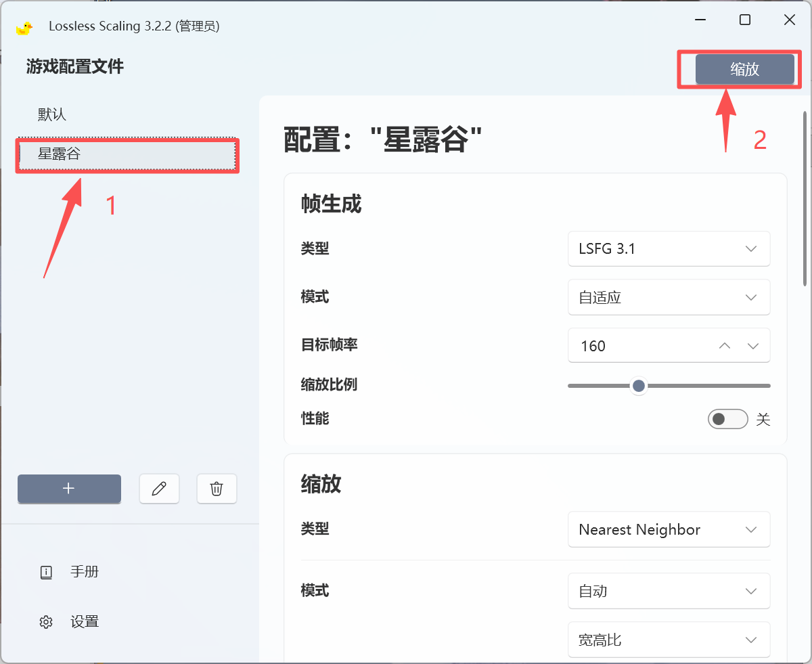Click the Lossless Scaling 3.2.2 window title
Image resolution: width=812 pixels, height=664 pixels.
click(x=134, y=26)
